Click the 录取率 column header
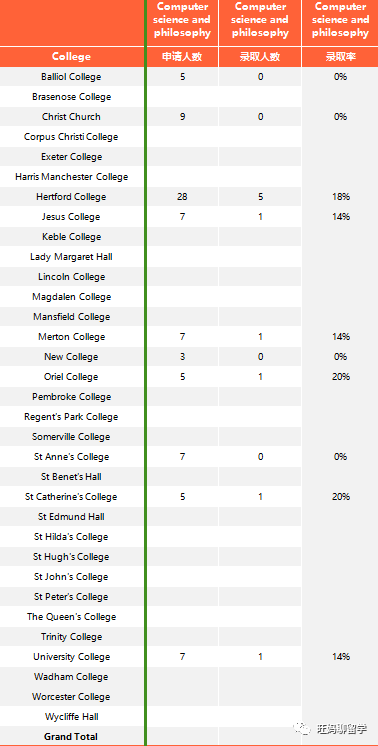The image size is (378, 746). click(340, 57)
